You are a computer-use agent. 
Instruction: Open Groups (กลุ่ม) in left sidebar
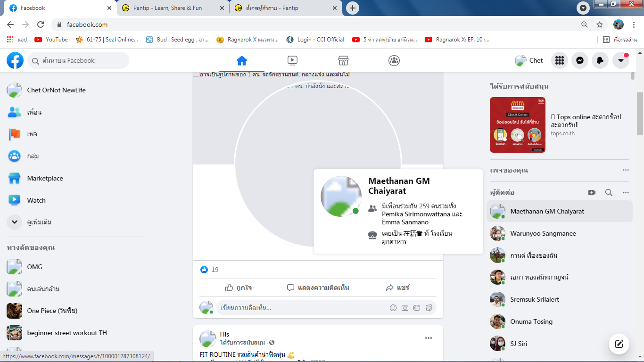pyautogui.click(x=75, y=156)
